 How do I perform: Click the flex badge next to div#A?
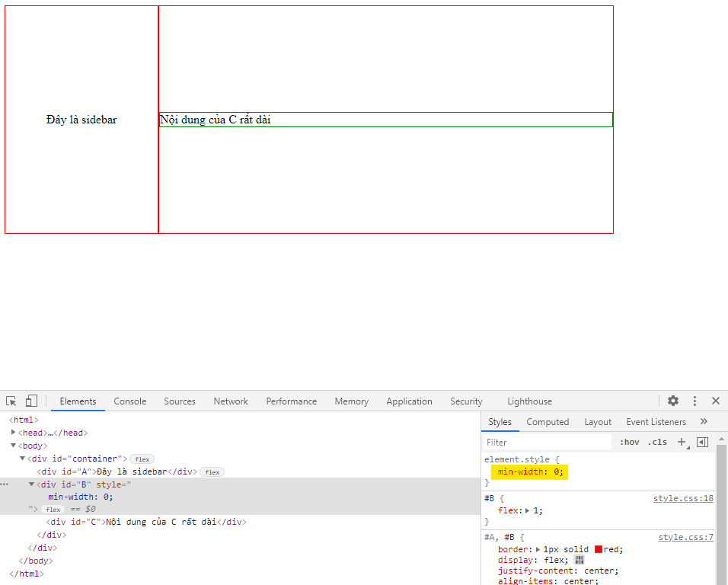tap(212, 472)
